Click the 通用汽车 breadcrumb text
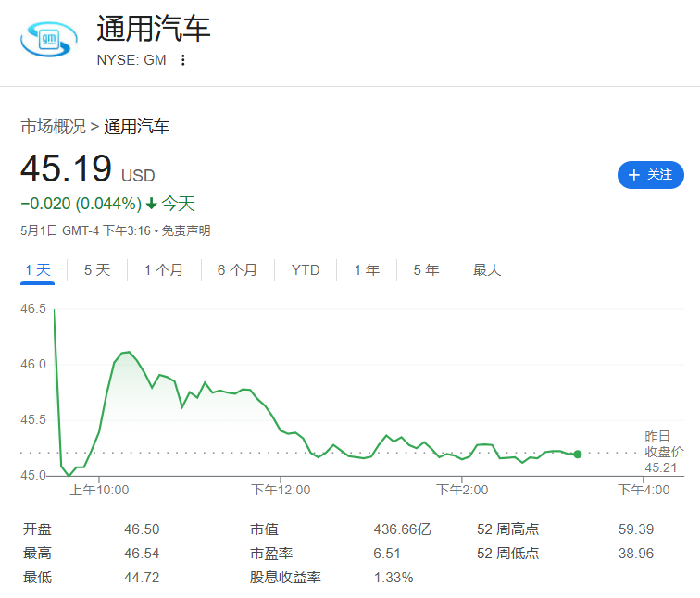700x598 pixels. point(137,127)
